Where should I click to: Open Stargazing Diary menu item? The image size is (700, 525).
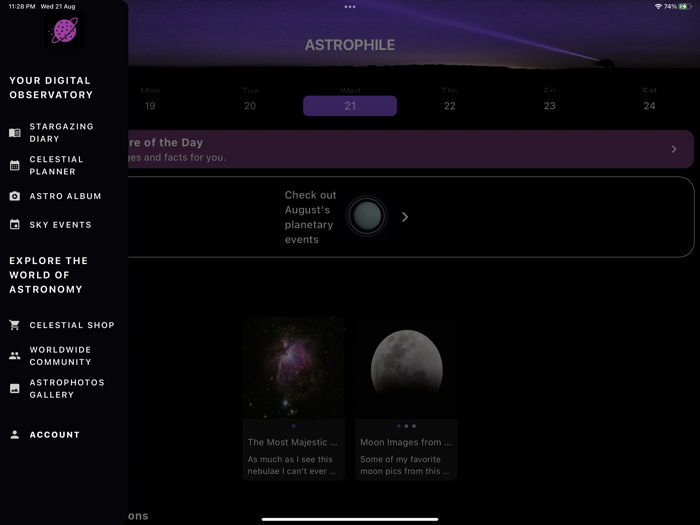pos(64,133)
